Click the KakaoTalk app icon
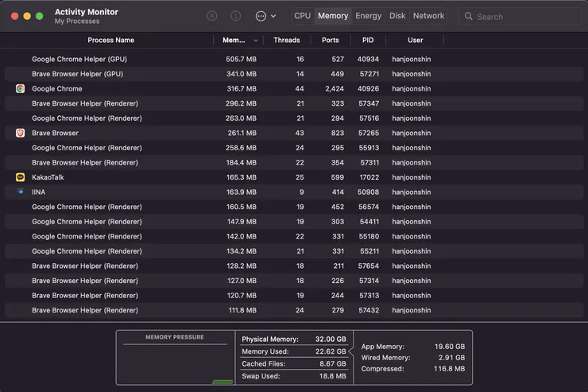588x392 pixels. coord(20,177)
